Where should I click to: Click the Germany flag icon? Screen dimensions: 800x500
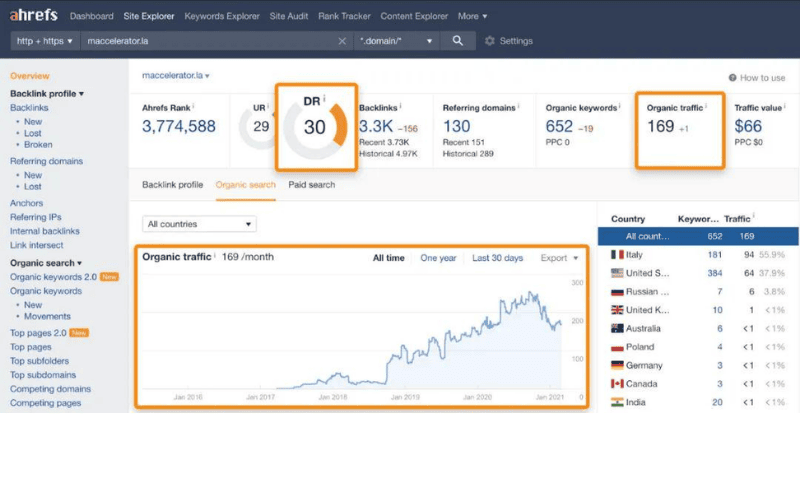point(617,365)
